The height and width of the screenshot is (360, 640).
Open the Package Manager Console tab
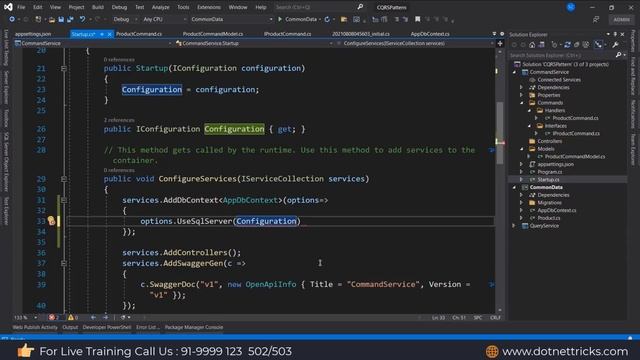(194, 327)
